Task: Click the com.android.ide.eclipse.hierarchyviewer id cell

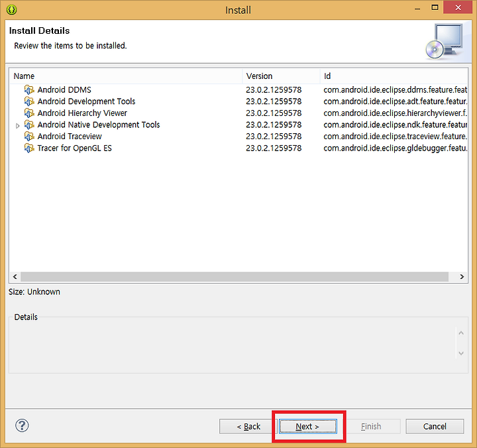Action: [395, 113]
